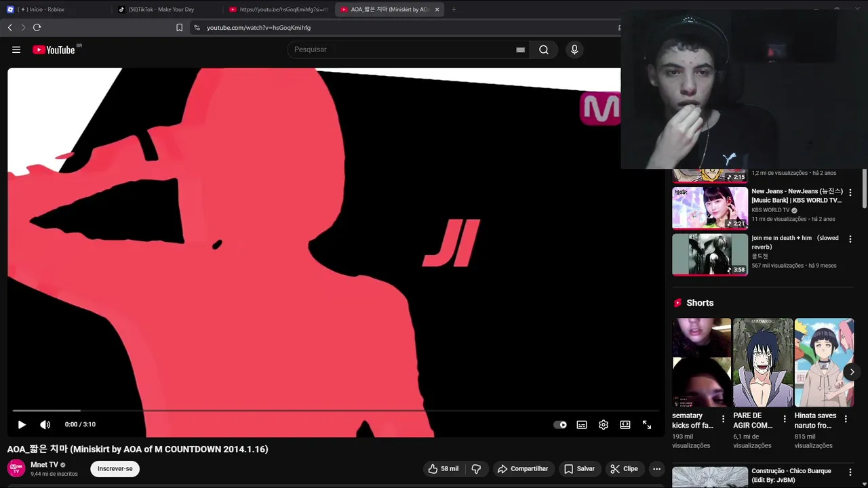Open options for Hinata saves naruto short
Viewport: 868px width, 488px height.
point(846,419)
